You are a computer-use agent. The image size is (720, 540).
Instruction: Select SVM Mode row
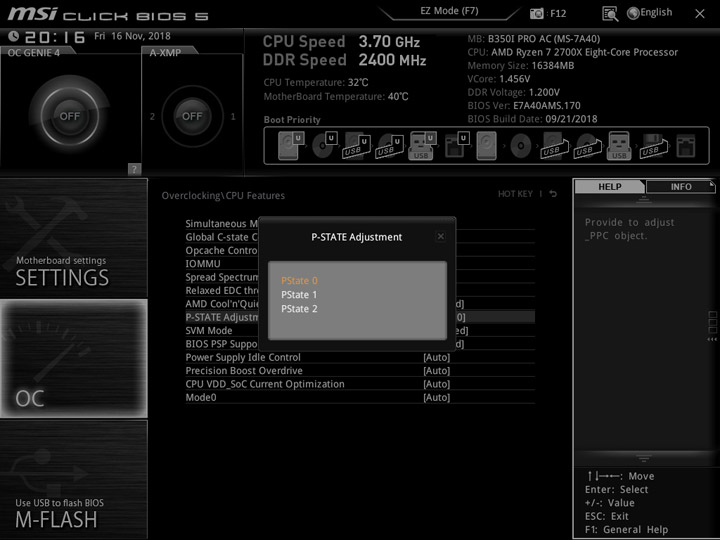222,330
